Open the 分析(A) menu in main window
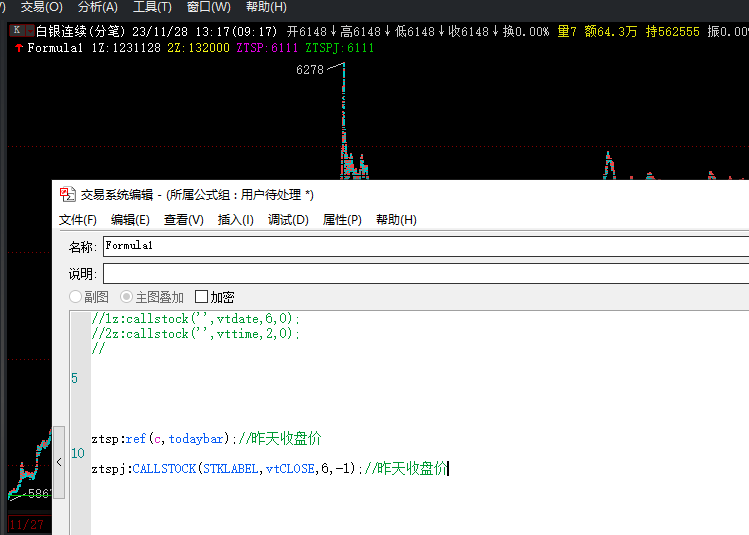The width and height of the screenshot is (749, 535). click(x=97, y=7)
